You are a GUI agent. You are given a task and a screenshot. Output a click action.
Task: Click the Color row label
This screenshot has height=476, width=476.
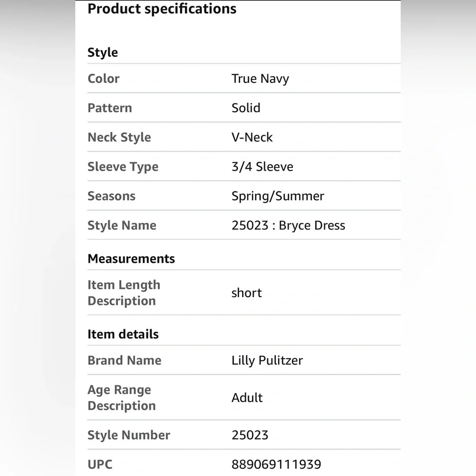coord(103,79)
